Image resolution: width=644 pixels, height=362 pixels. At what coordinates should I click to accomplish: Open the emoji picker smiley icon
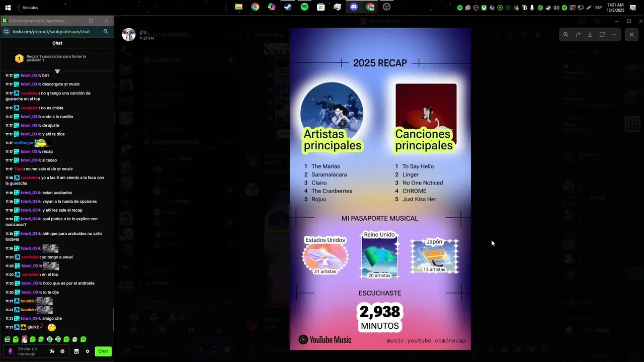tap(62, 351)
